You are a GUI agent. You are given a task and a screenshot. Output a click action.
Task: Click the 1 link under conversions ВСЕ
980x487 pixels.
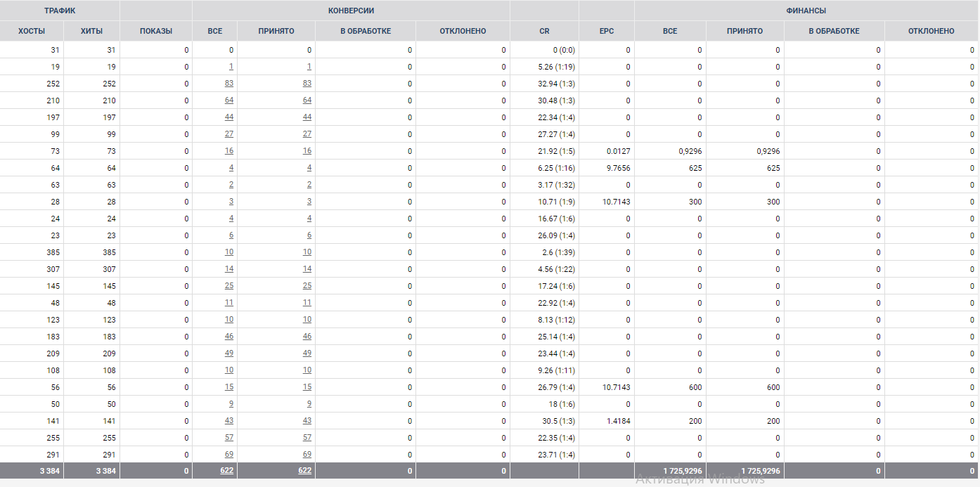(x=231, y=67)
